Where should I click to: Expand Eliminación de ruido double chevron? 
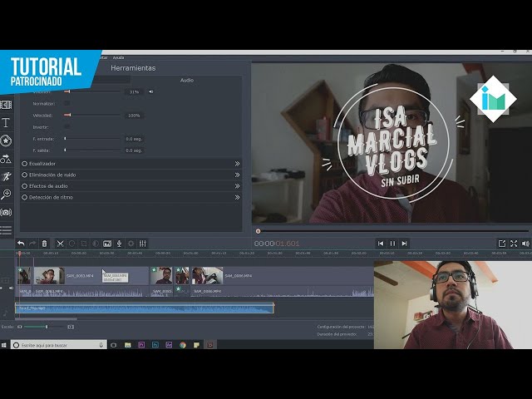point(237,175)
